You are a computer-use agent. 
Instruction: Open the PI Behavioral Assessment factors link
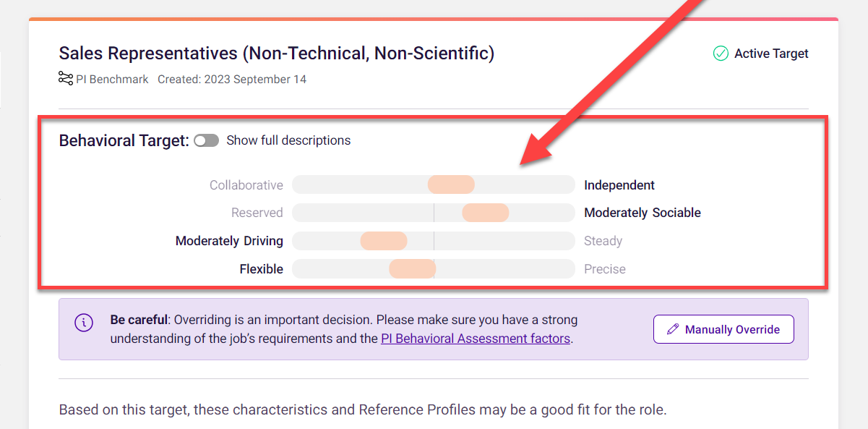click(x=476, y=338)
